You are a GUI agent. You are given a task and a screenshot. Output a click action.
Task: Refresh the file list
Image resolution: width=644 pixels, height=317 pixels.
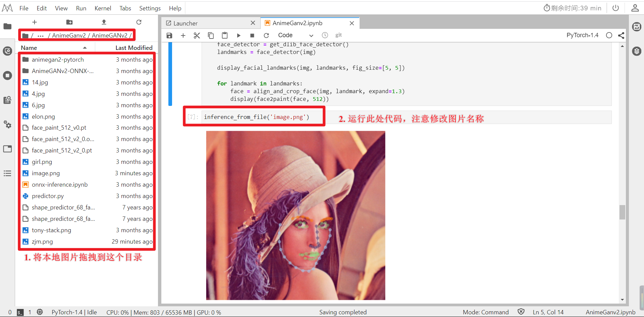pos(139,22)
